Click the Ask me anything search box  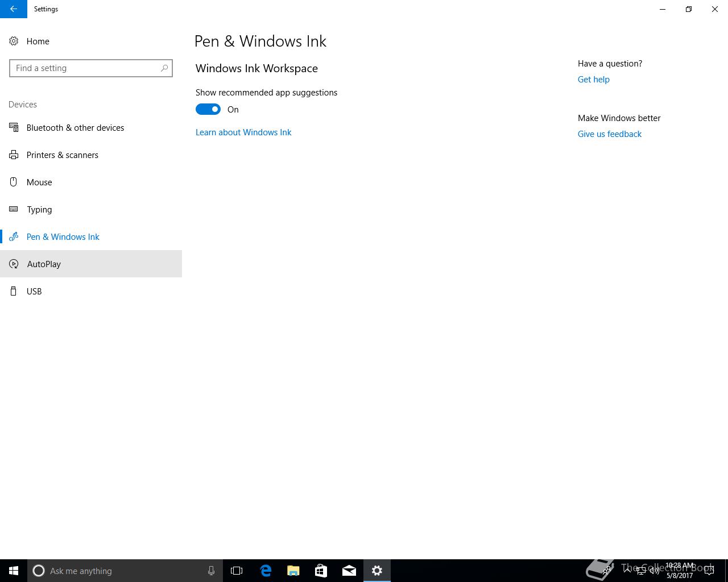pos(125,571)
